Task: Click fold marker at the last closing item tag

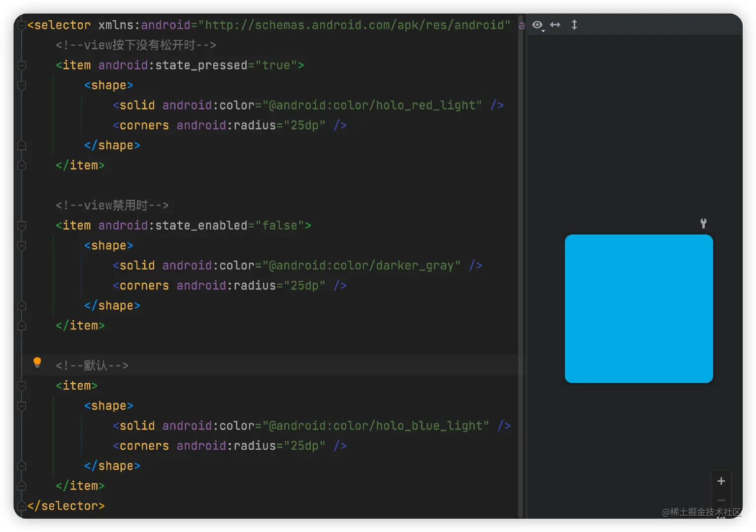Action: pyautogui.click(x=22, y=486)
